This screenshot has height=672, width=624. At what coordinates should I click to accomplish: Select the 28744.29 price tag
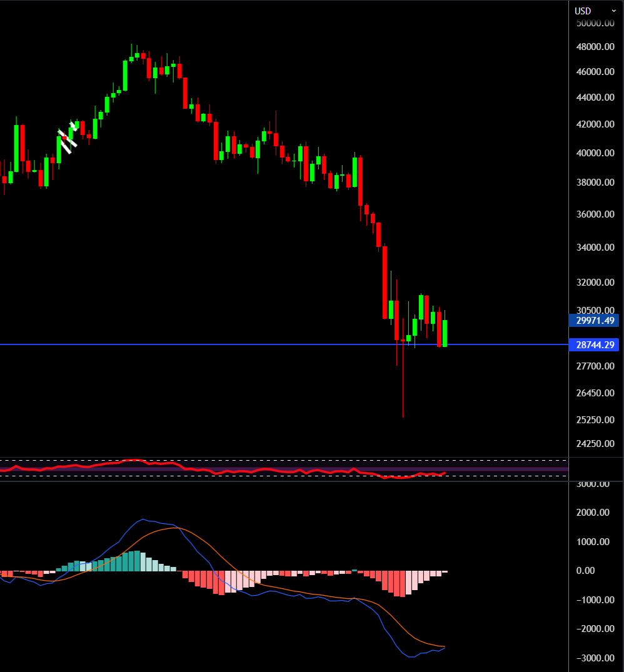click(x=595, y=344)
